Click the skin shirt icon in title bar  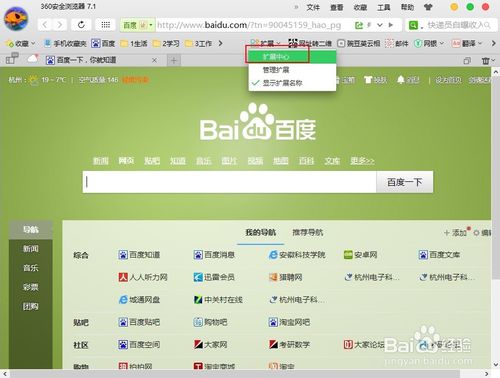(x=428, y=7)
